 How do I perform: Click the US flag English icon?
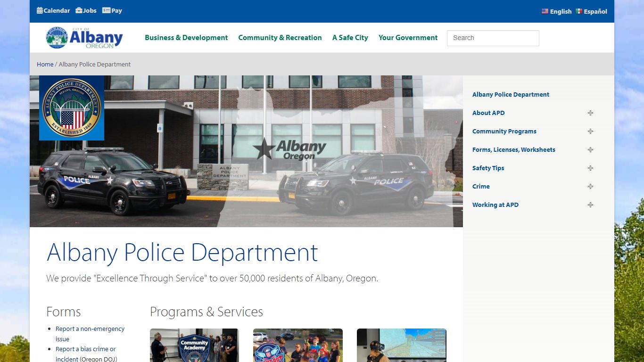coord(545,11)
